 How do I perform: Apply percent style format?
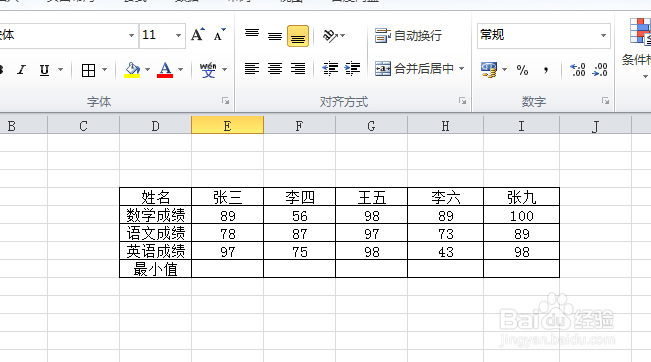522,70
